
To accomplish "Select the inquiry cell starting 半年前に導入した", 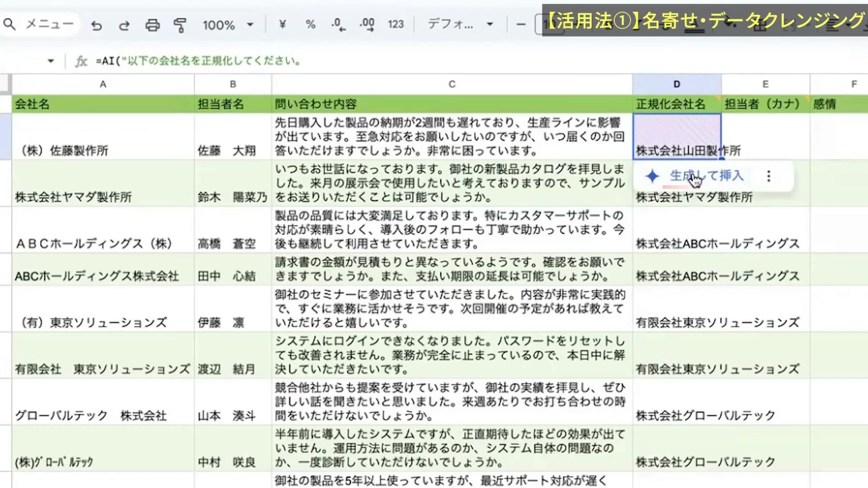I will tap(452, 448).
